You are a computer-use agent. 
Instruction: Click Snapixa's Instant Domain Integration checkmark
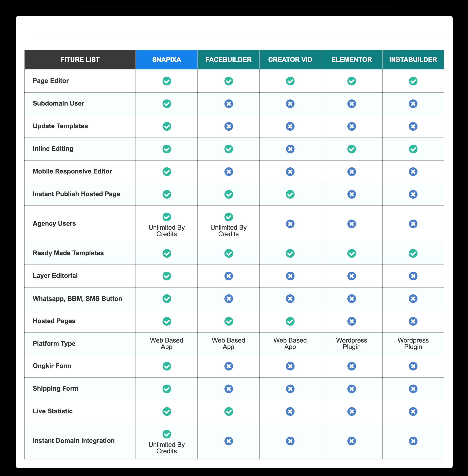(167, 434)
